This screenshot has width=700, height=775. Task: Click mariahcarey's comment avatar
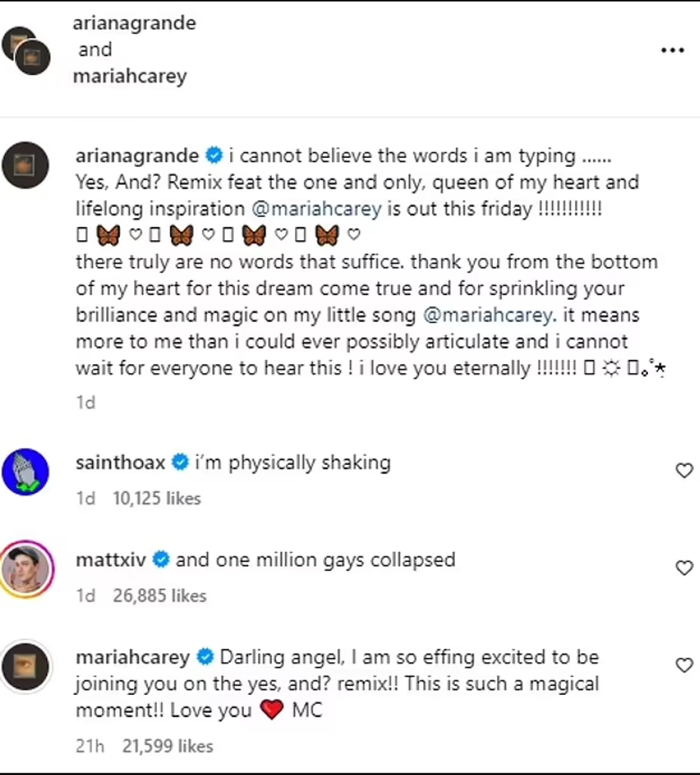tap(26, 666)
